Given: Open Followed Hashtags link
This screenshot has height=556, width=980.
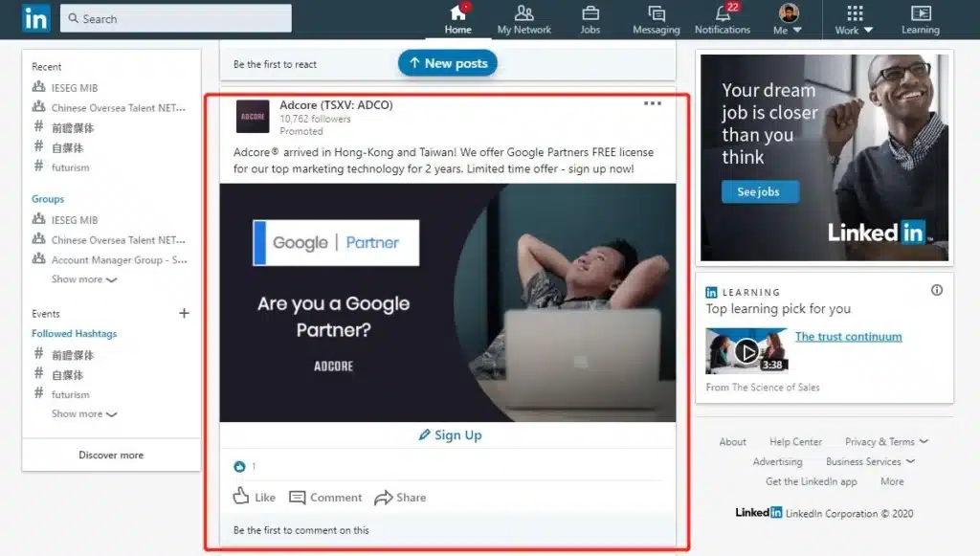Looking at the screenshot, I should (x=75, y=334).
